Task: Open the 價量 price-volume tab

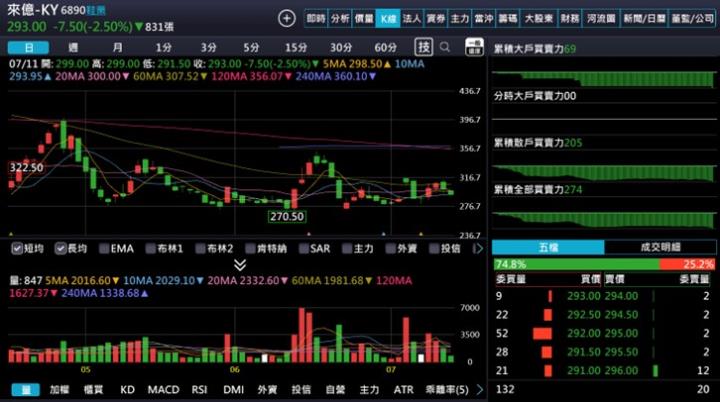Action: click(364, 18)
